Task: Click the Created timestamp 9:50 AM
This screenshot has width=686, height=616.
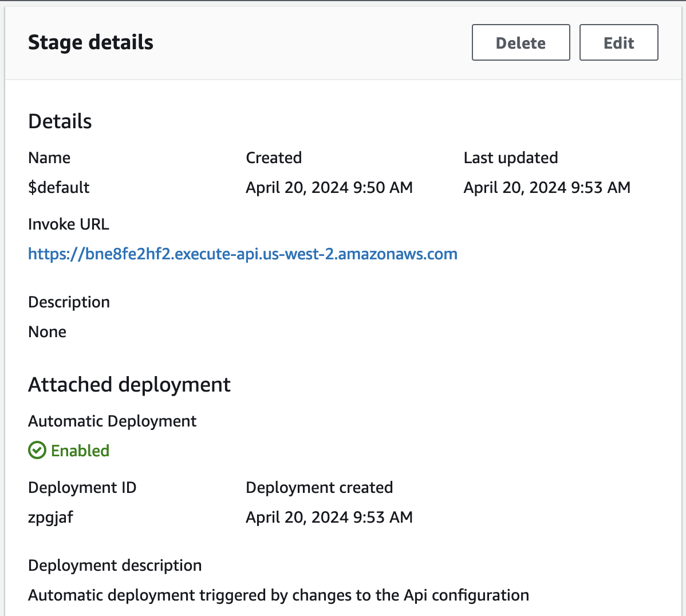Action: (x=329, y=187)
